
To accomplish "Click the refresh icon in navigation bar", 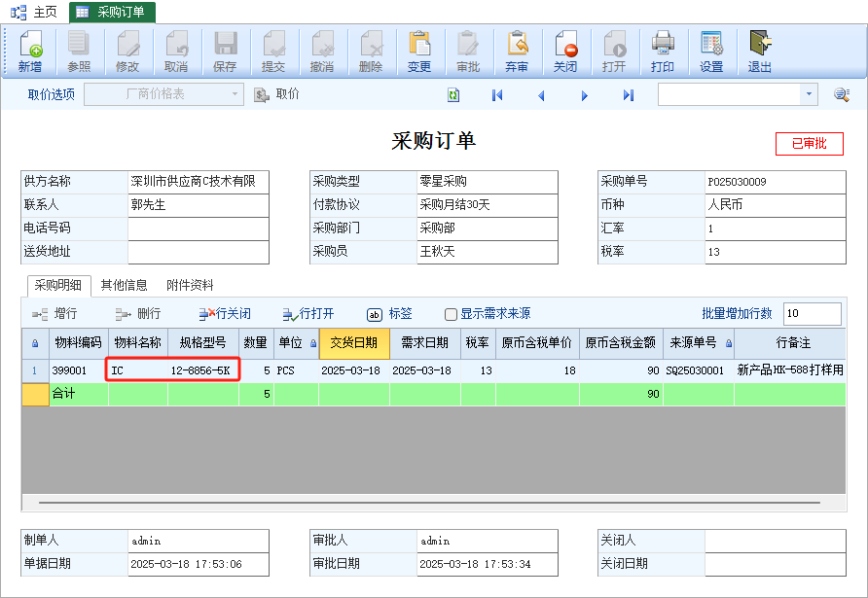I will (x=453, y=94).
